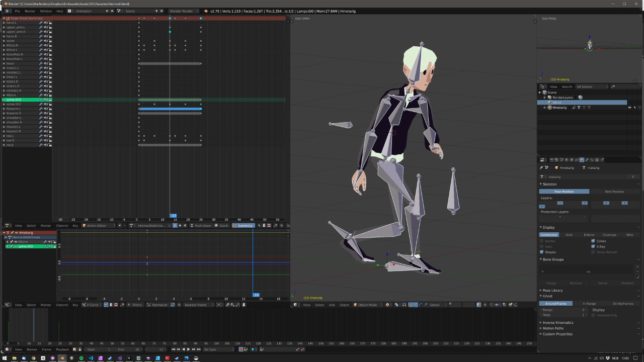This screenshot has height=362, width=644.
Task: Uncheck the Shapes display option
Action: (542, 252)
